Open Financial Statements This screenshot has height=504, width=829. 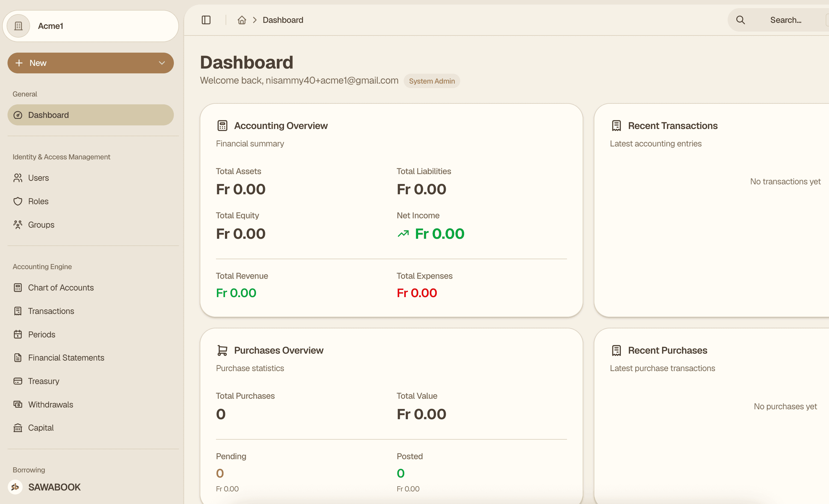point(91,358)
